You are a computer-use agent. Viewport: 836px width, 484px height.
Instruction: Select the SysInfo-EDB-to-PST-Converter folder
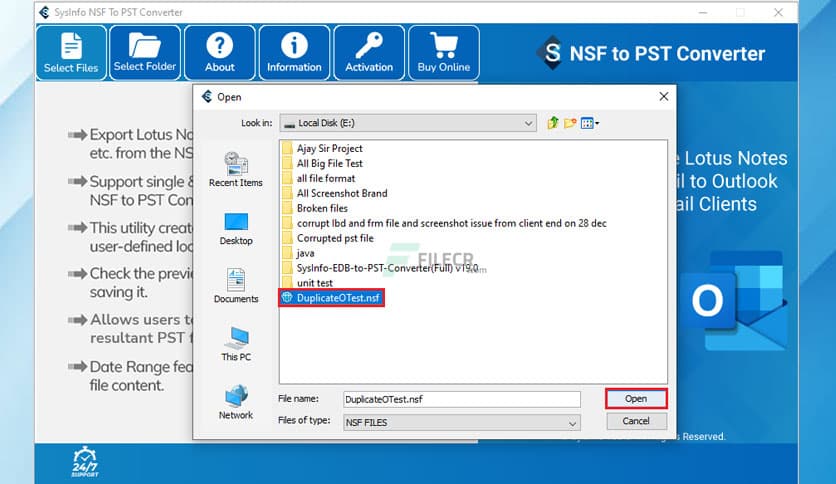click(x=380, y=268)
